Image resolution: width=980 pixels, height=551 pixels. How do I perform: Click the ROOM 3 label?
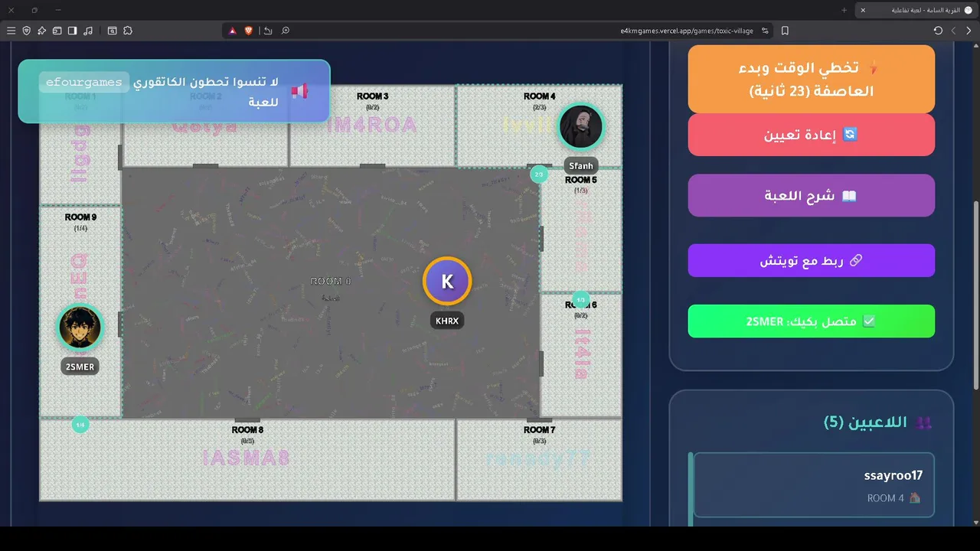[x=373, y=96]
